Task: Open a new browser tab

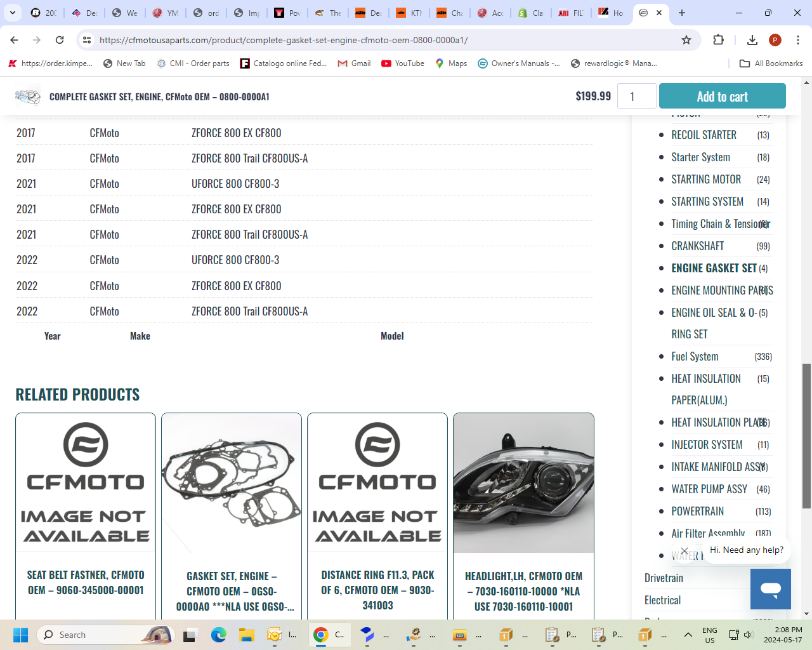Action: pos(682,13)
